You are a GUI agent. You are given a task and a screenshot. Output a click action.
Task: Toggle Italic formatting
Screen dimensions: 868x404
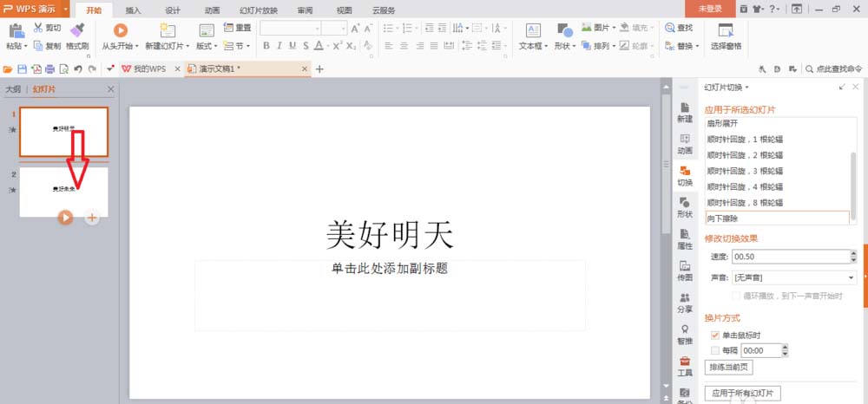279,46
